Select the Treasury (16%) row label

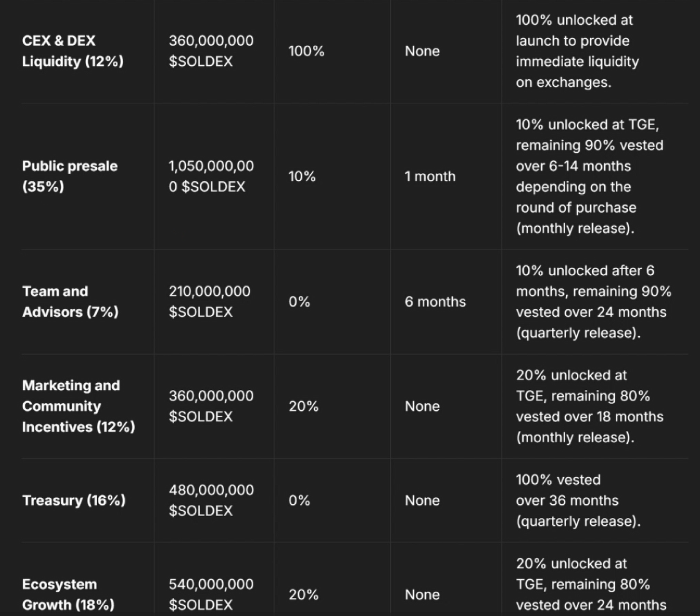pyautogui.click(x=74, y=500)
